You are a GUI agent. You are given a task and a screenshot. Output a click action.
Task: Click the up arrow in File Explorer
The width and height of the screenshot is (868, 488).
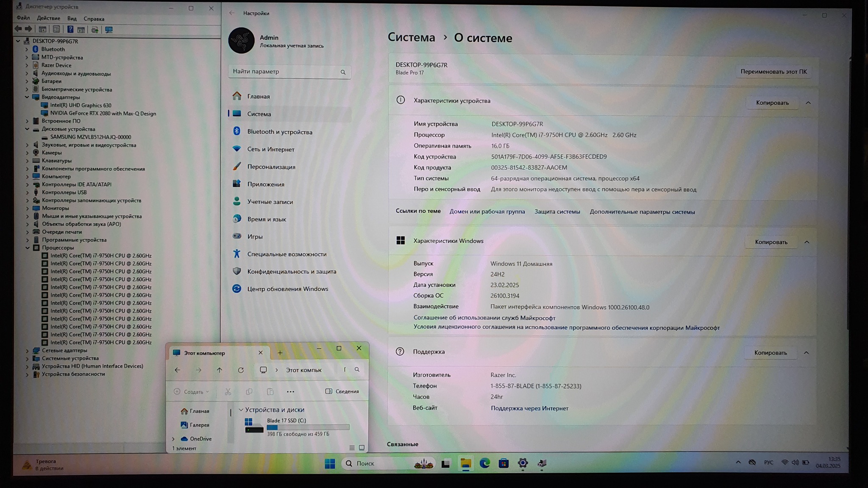(x=220, y=370)
